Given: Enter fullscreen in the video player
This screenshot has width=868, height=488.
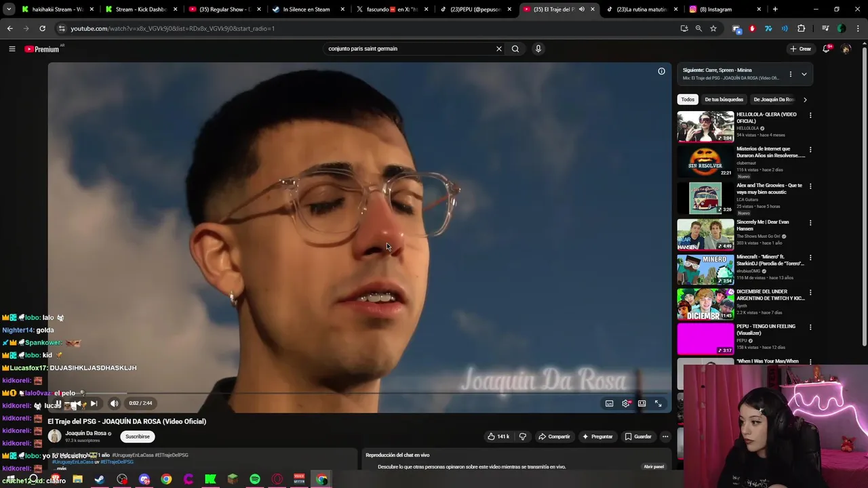Looking at the screenshot, I should (x=658, y=403).
